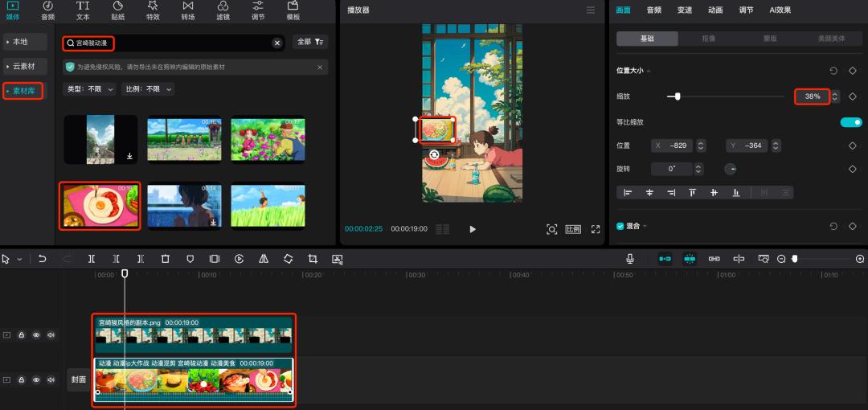Click the delete trash icon in timeline toolbar
This screenshot has width=868, height=410.
[165, 259]
